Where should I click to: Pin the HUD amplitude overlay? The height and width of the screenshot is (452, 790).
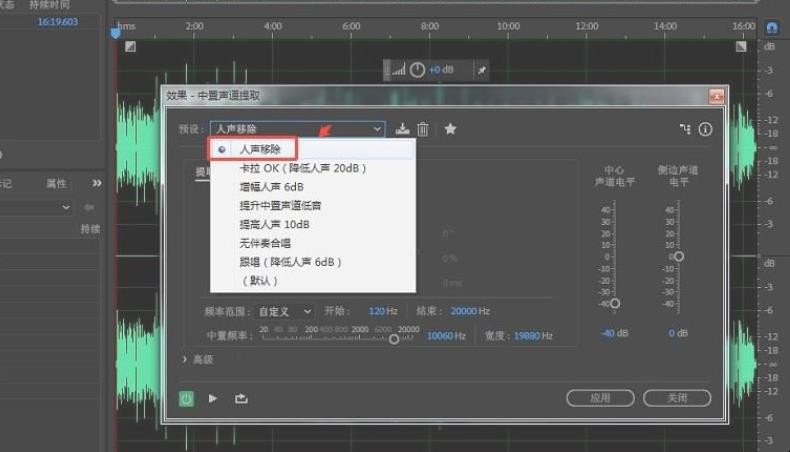[x=482, y=70]
